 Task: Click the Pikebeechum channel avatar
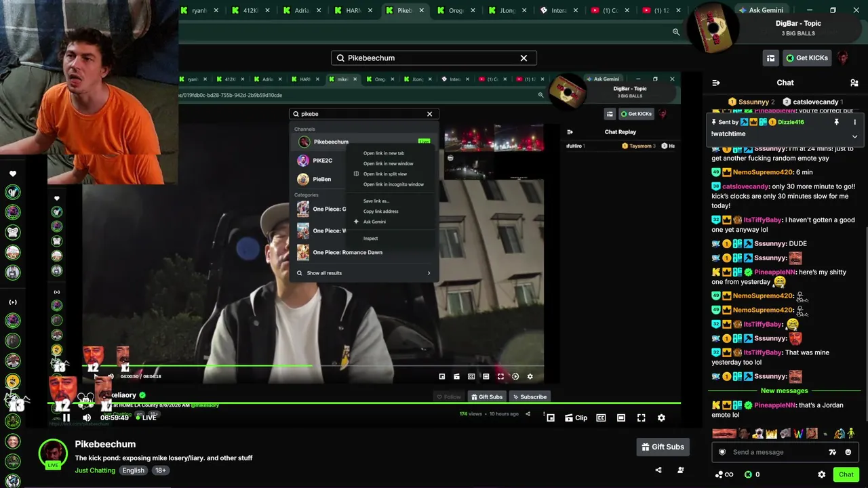tap(52, 454)
